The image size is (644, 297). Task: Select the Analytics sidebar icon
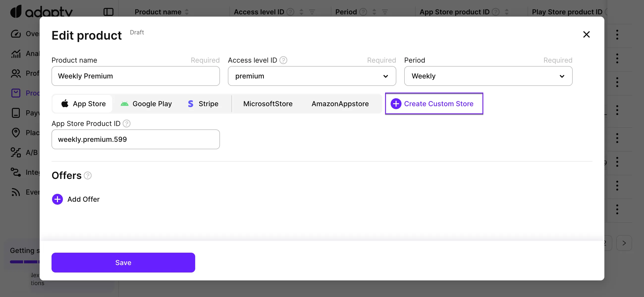coord(16,53)
